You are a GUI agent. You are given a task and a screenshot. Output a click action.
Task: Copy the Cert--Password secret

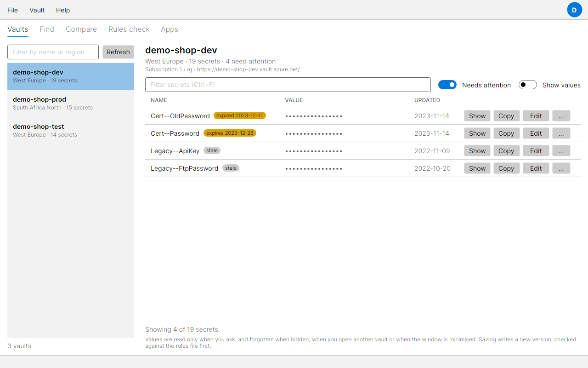506,133
